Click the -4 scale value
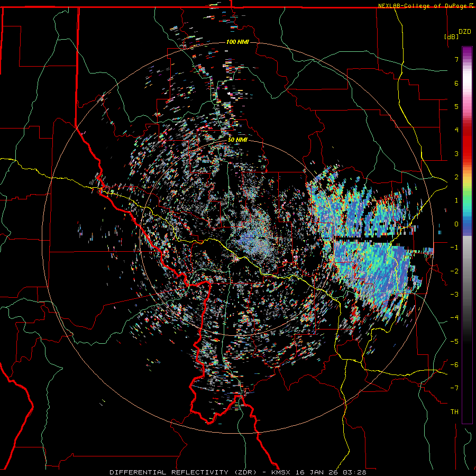This screenshot has height=476, width=476. (454, 318)
